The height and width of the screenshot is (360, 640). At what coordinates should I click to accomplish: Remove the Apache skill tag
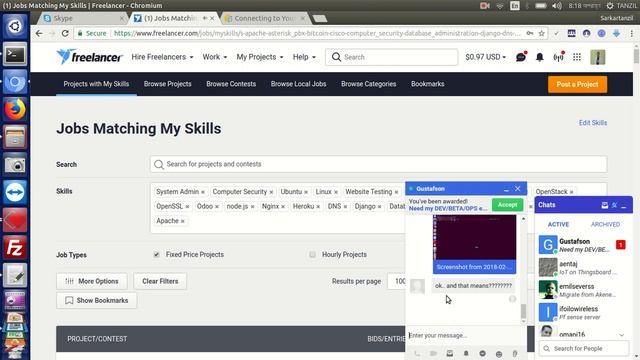click(x=183, y=221)
